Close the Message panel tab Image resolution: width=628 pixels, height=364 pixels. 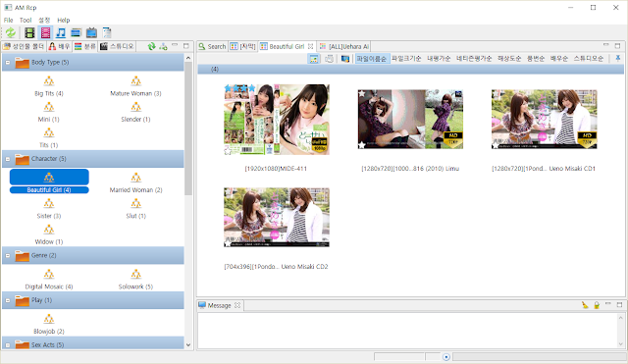click(237, 305)
